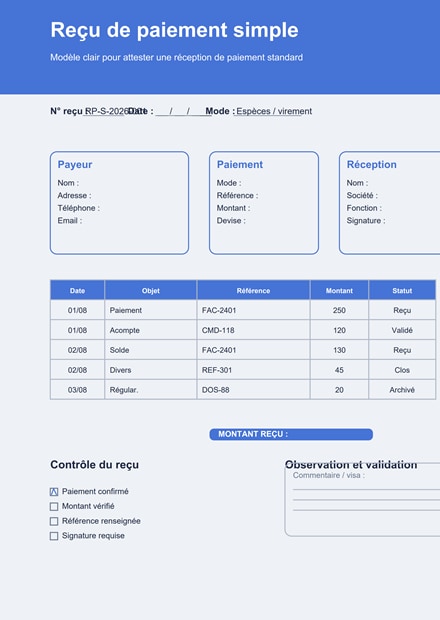Click the Adresse label in Payeur
The height and width of the screenshot is (620, 440).
point(74,196)
